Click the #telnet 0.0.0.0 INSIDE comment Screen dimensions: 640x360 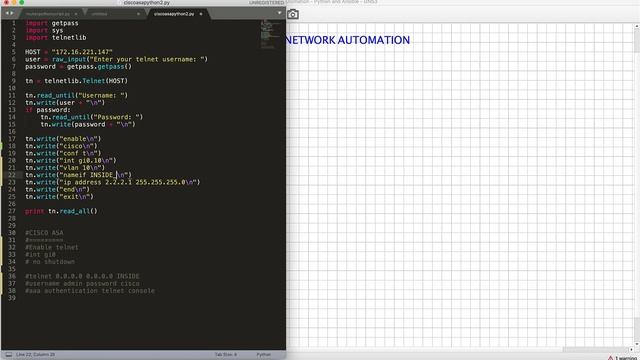click(82, 276)
